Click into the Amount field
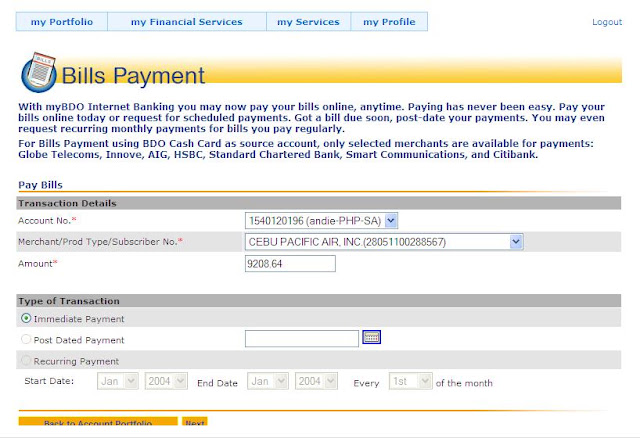The height and width of the screenshot is (438, 640). click(290, 264)
